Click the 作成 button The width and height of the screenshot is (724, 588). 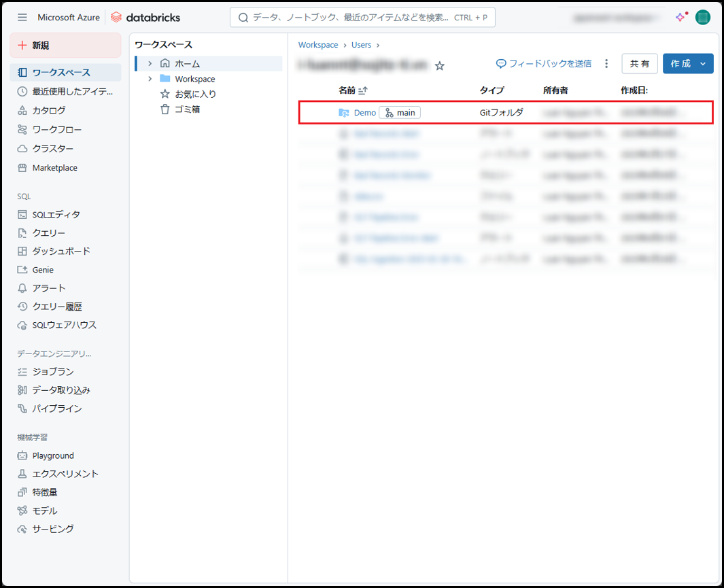pyautogui.click(x=680, y=64)
